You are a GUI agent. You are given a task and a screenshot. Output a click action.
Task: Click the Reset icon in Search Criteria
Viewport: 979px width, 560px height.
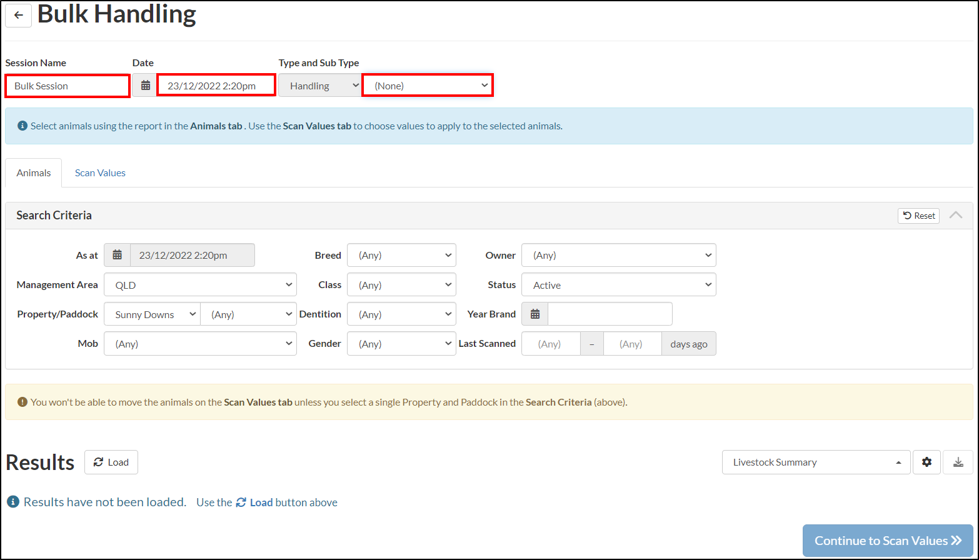918,216
